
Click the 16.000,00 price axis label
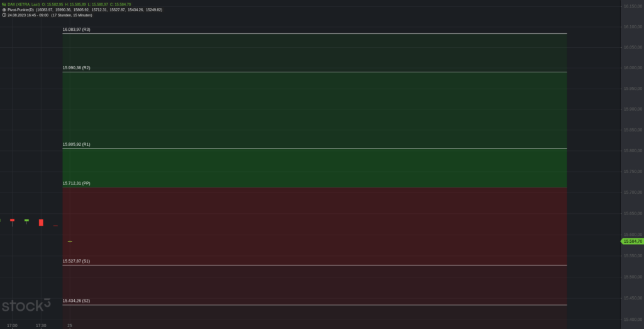tap(632, 68)
